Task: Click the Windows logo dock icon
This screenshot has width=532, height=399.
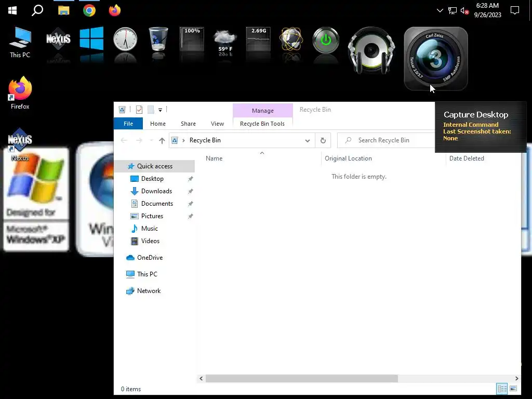Action: click(91, 38)
